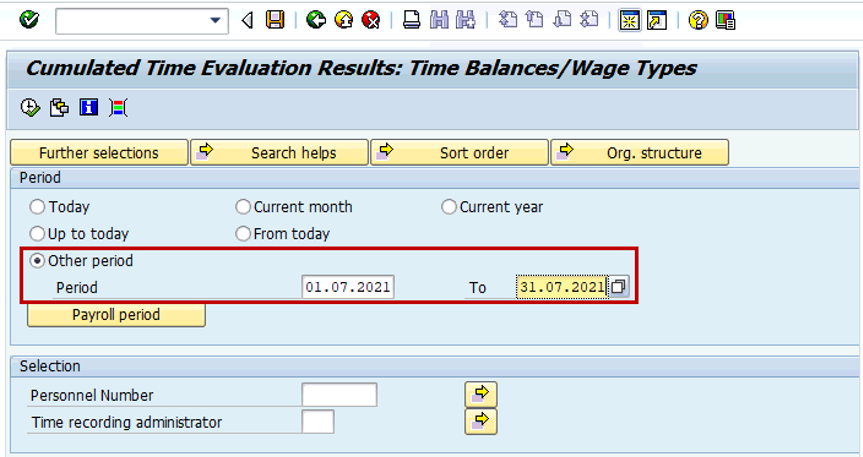This screenshot has height=457, width=863.
Task: Click the Payroll period button
Action: pos(116,315)
